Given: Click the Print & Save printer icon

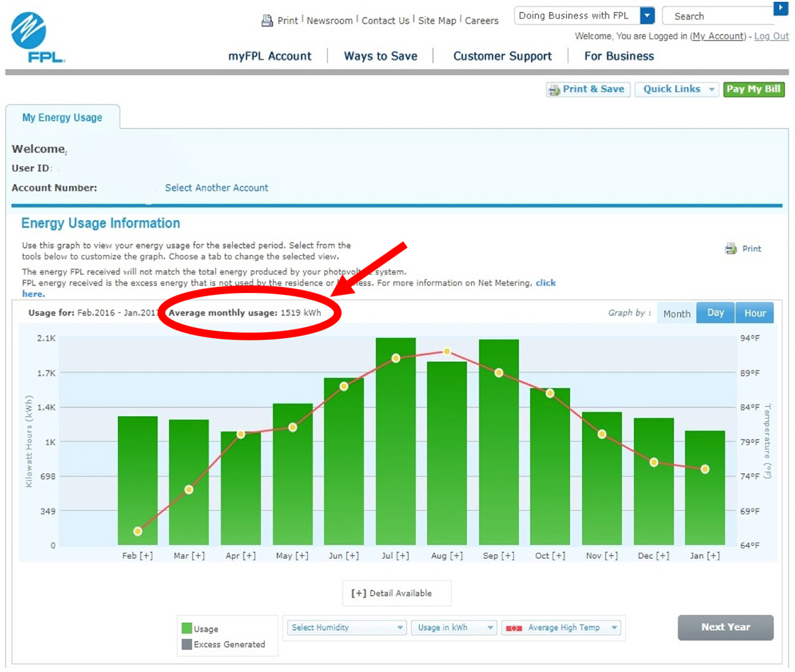Looking at the screenshot, I should pyautogui.click(x=554, y=89).
